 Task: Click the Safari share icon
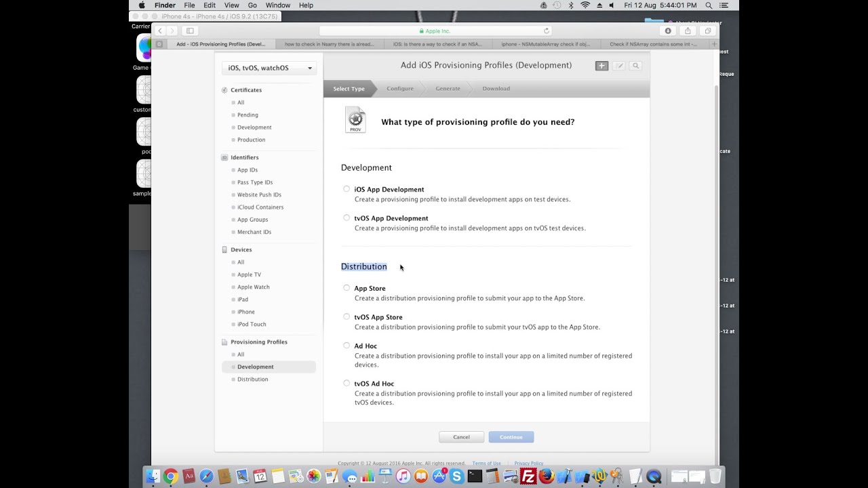[688, 30]
